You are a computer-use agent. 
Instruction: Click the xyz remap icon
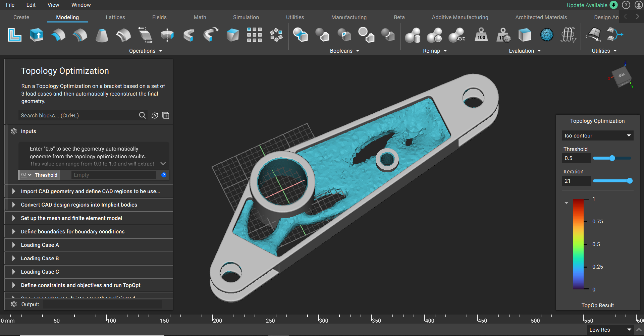pos(457,35)
